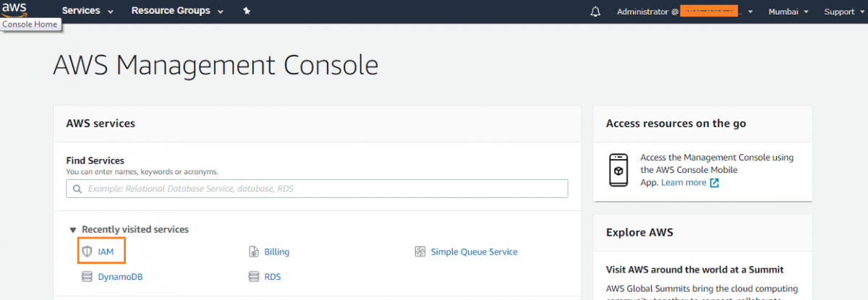The width and height of the screenshot is (868, 300).
Task: Click the pin shortcuts icon
Action: (x=247, y=12)
